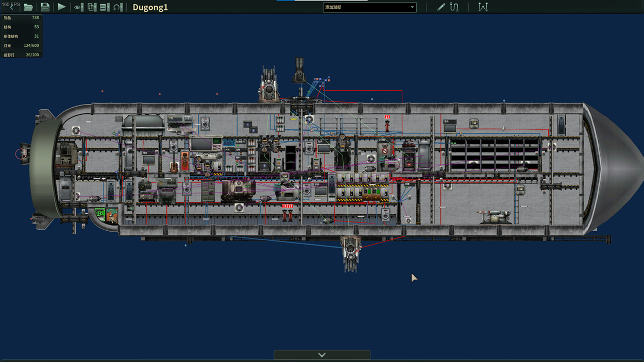The height and width of the screenshot is (362, 644).
Task: Click the 灯光 124/600 count row
Action: (22, 45)
